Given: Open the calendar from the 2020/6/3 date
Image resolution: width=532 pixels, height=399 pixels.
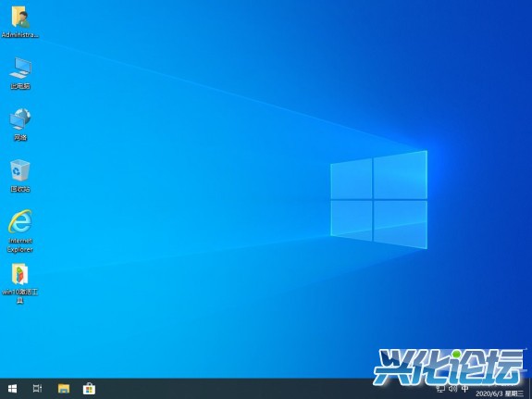Looking at the screenshot, I should point(500,393).
